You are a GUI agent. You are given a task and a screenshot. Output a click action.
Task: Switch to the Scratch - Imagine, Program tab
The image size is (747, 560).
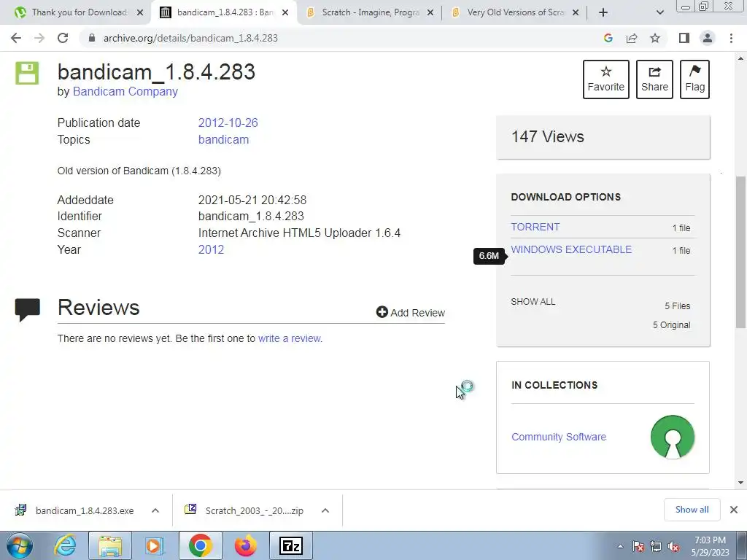(369, 12)
